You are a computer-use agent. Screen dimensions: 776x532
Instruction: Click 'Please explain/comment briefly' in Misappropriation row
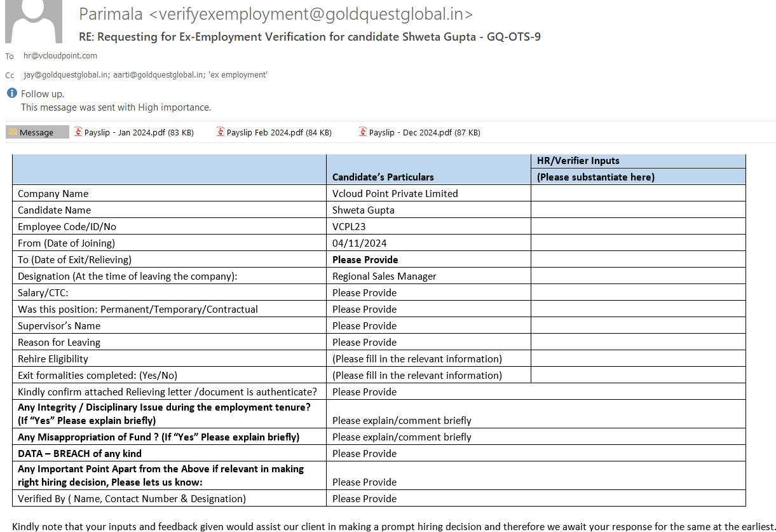402,437
